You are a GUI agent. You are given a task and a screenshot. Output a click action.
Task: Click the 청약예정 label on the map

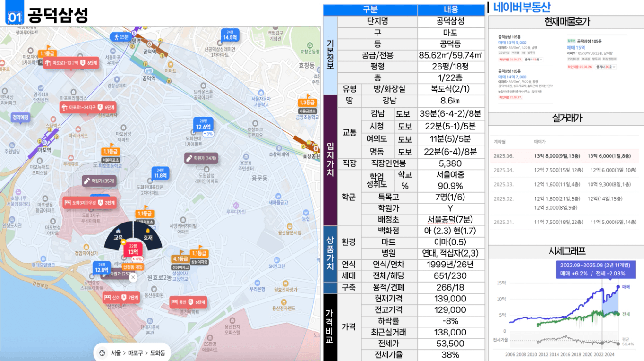point(21,117)
